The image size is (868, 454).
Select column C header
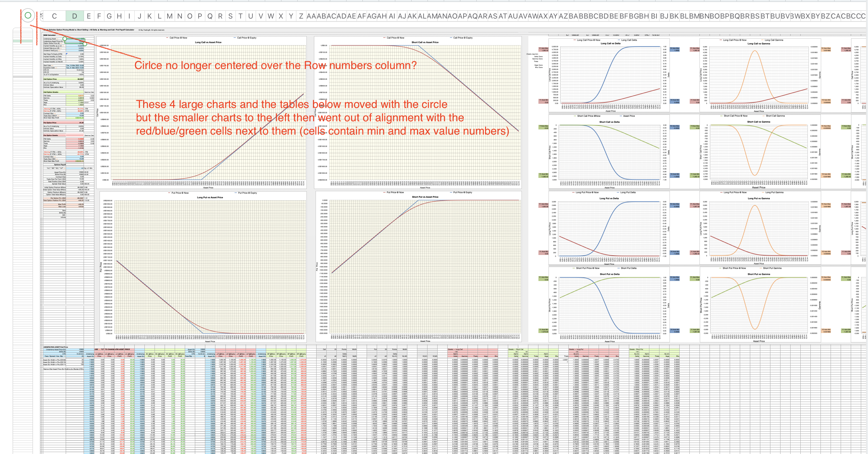point(54,16)
